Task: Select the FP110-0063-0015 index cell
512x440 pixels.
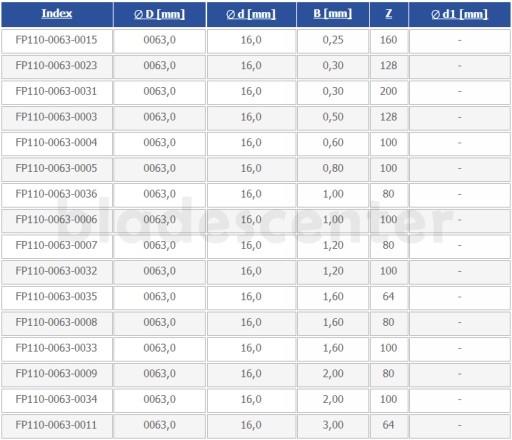Action: point(57,41)
